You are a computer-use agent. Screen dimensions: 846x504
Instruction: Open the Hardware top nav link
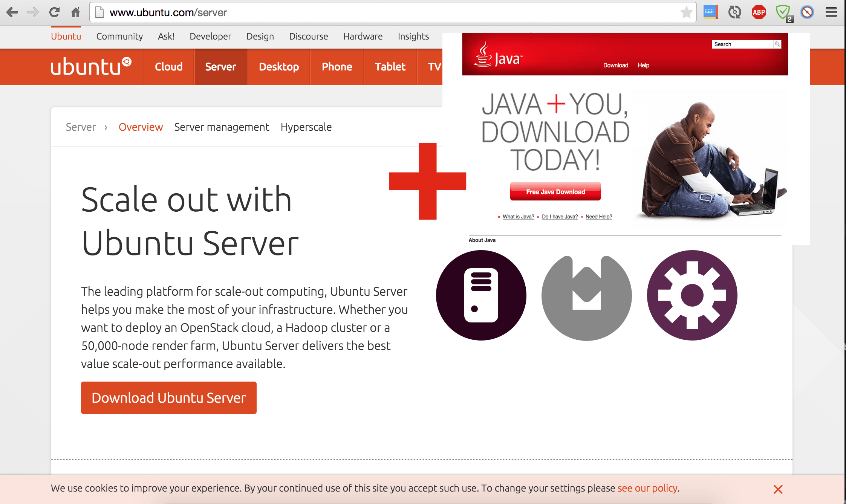[363, 36]
